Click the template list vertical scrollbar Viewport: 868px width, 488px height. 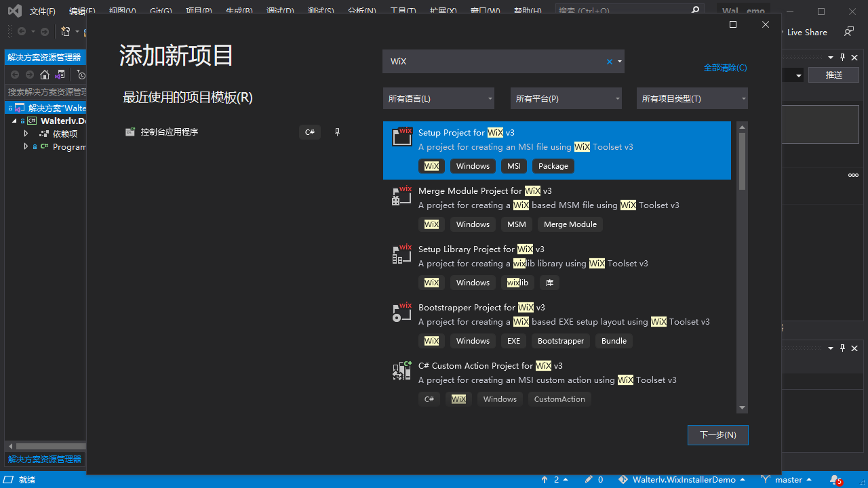(742, 161)
